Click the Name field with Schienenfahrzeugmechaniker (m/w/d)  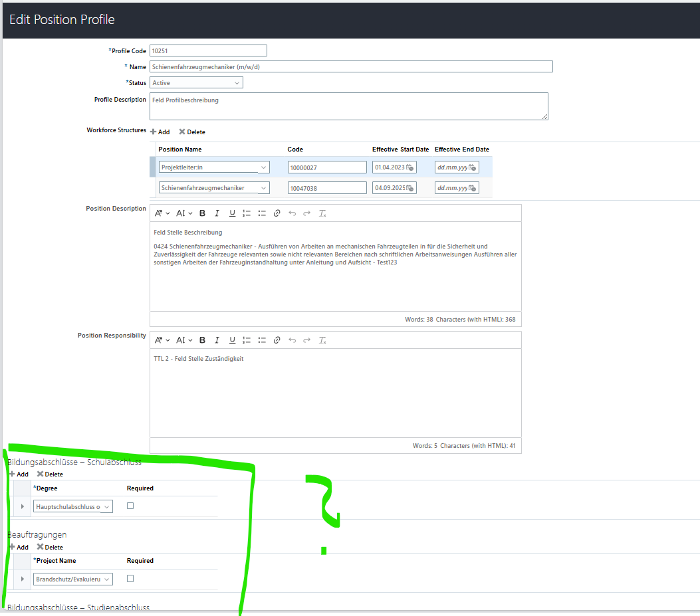coord(352,66)
